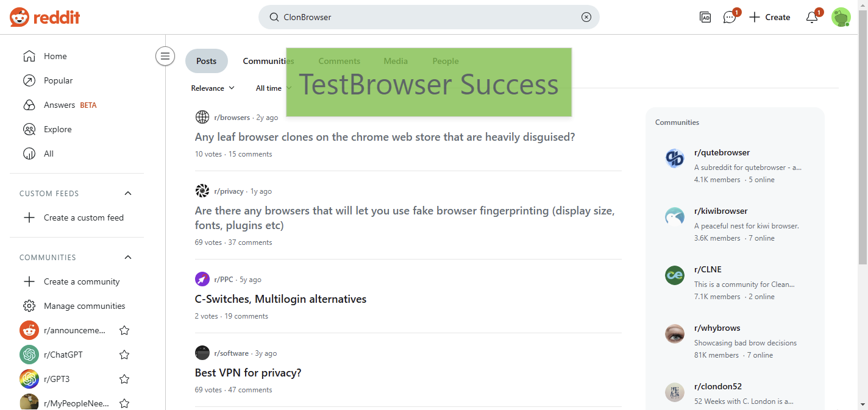Clear the search field text

(586, 17)
